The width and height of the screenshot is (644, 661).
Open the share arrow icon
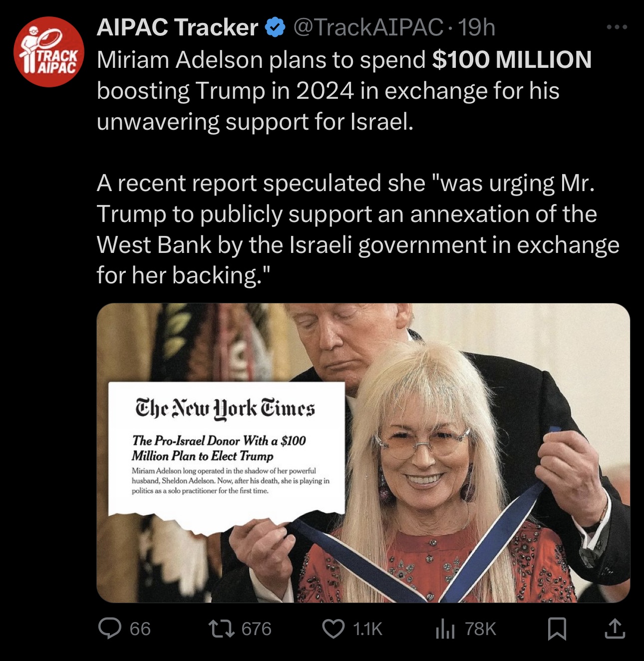615,629
